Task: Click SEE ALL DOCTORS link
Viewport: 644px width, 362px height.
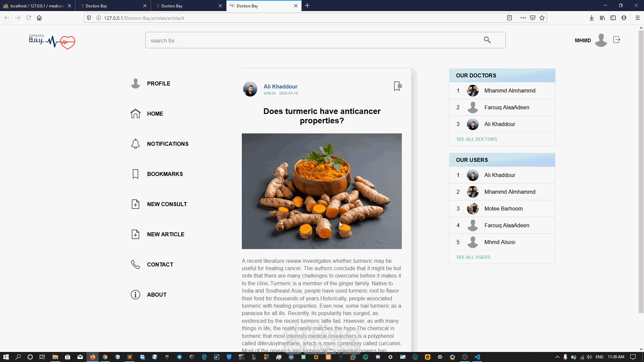Action: pos(476,139)
